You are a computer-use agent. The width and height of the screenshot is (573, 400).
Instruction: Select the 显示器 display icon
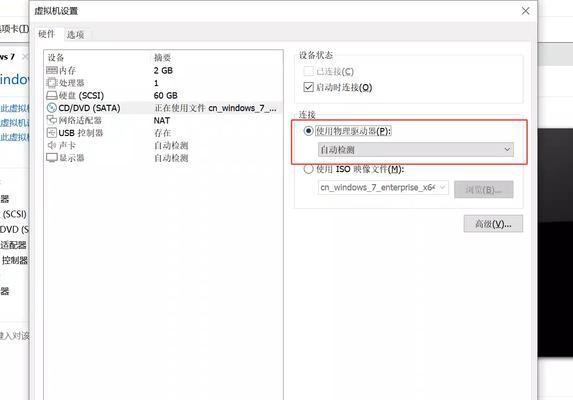tap(52, 158)
